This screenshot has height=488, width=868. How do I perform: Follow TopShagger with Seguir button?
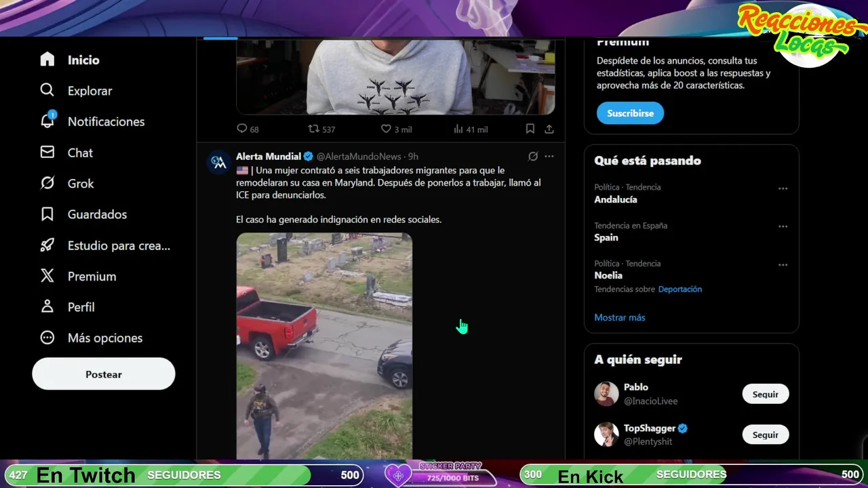766,434
